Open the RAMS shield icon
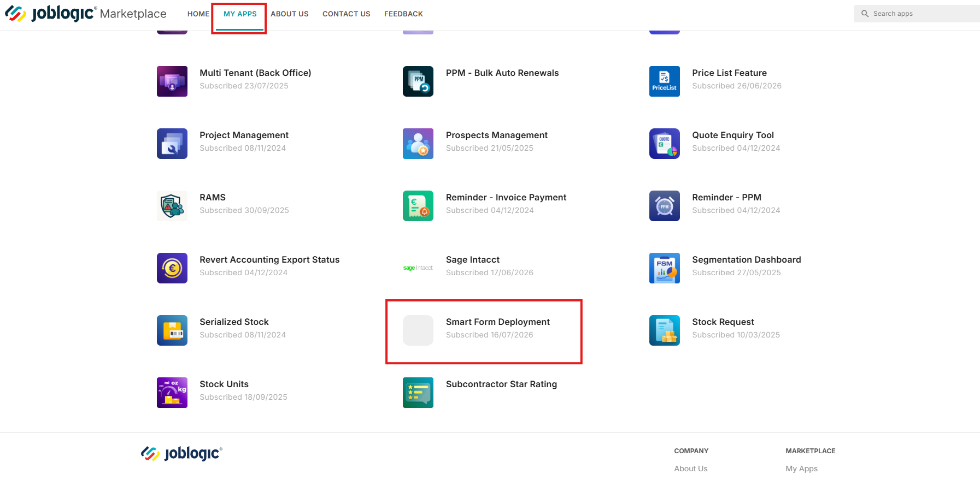980x480 pixels. [172, 206]
